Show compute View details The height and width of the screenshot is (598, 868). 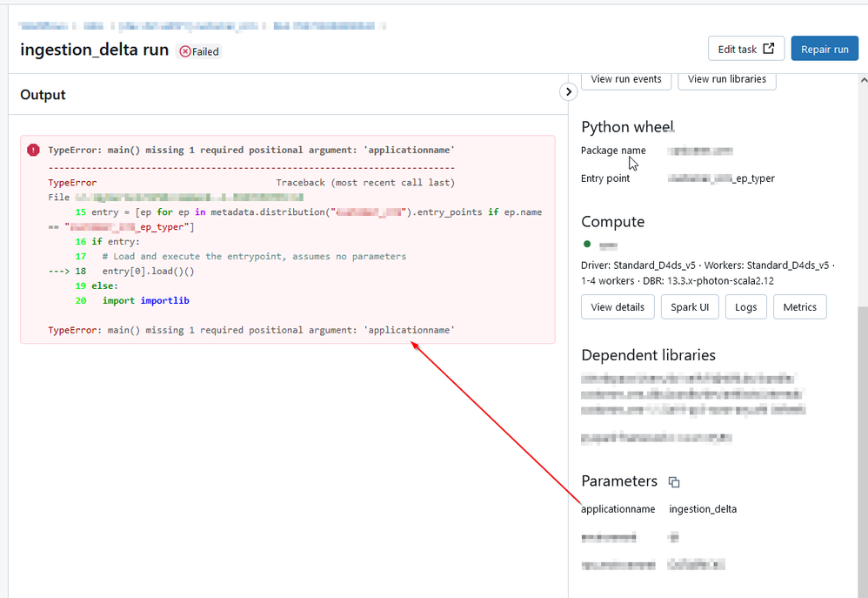pyautogui.click(x=618, y=306)
